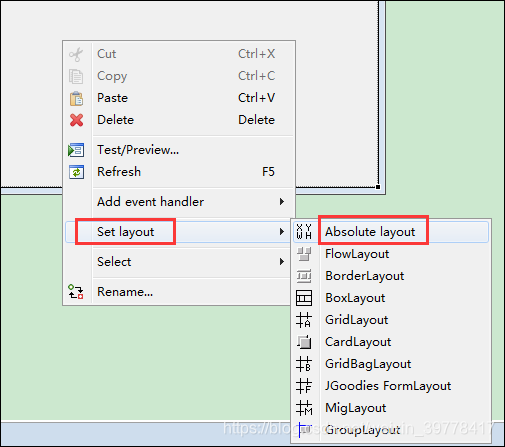Click the CardLayout icon
The height and width of the screenshot is (447, 505).
coord(304,342)
